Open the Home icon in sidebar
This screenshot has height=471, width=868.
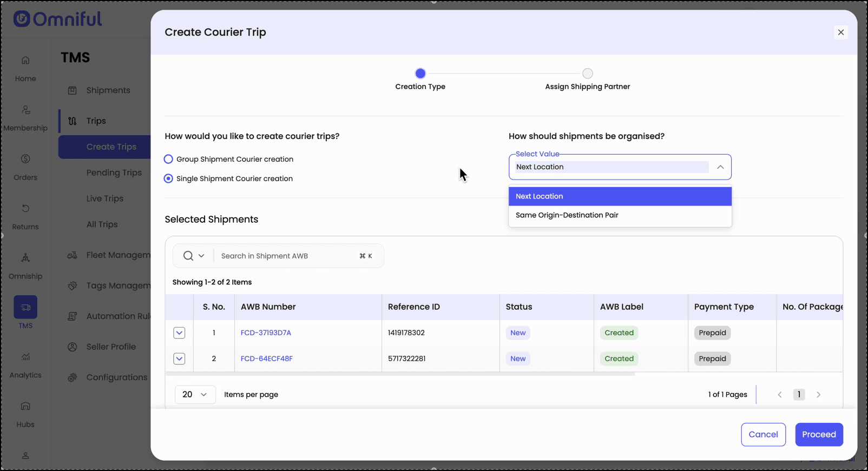(25, 61)
